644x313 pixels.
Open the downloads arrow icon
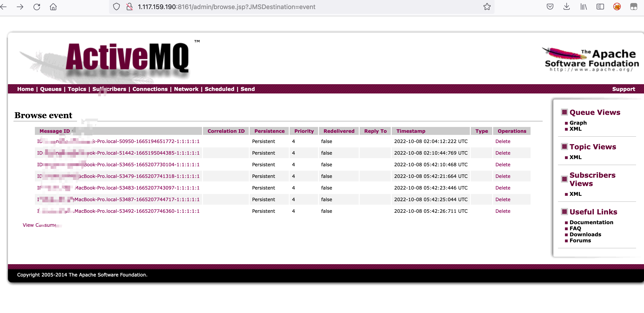point(567,7)
